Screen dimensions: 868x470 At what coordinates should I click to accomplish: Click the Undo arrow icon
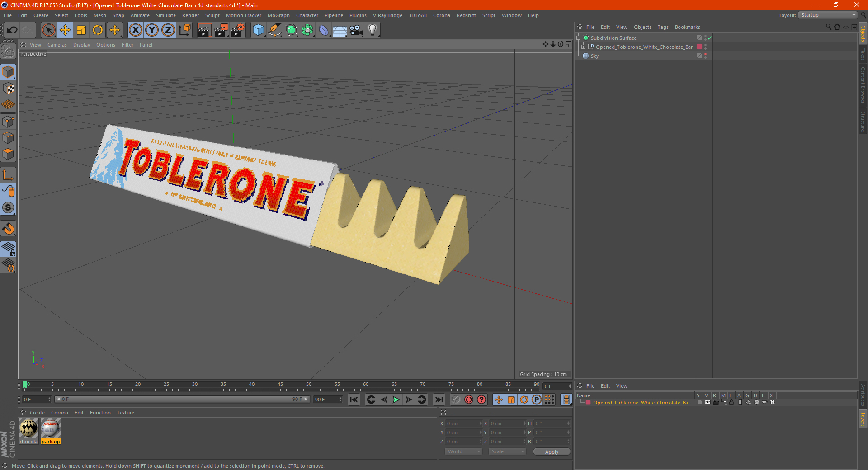coord(12,30)
